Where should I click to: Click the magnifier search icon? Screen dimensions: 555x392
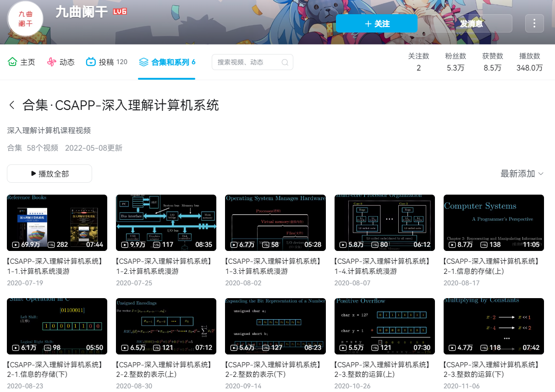[x=285, y=62]
